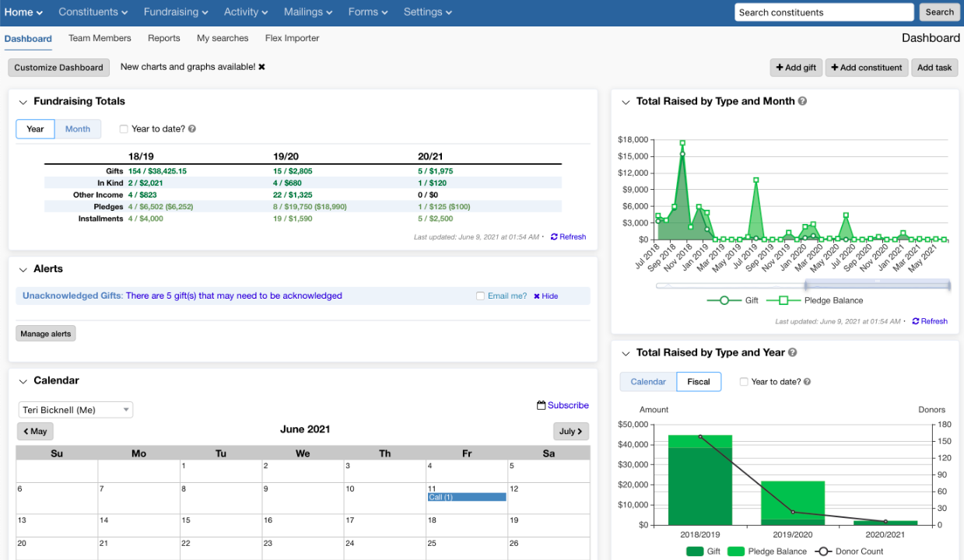The width and height of the screenshot is (964, 560).
Task: Switch to the Team Members tab
Action: click(100, 38)
